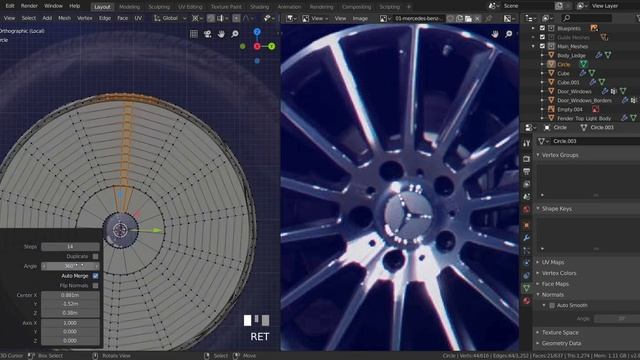Screen dimensions: 640x360
Task: Open the image browse dropdown beside filename
Action: (385, 18)
